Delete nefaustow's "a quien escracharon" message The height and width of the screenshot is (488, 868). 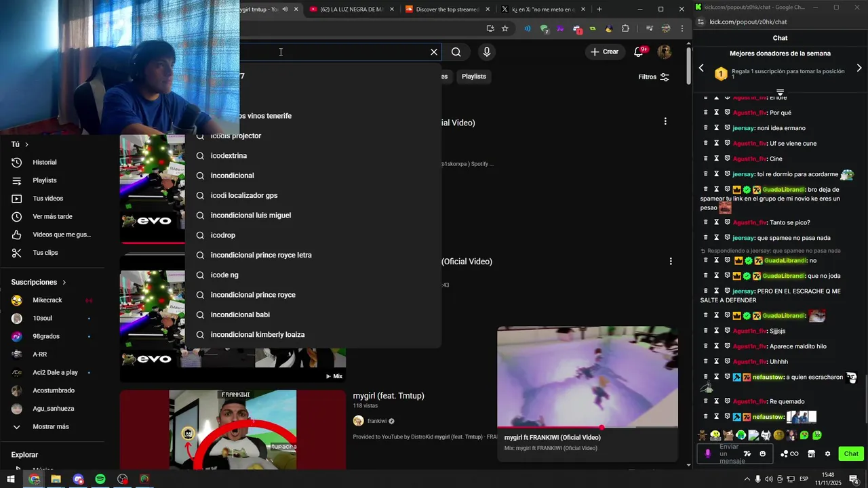click(x=705, y=377)
